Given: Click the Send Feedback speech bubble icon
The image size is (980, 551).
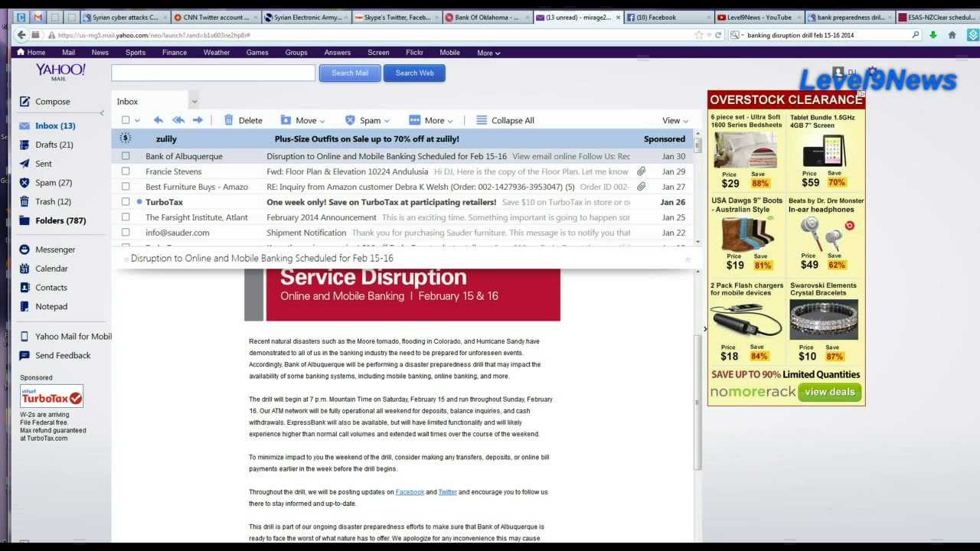Looking at the screenshot, I should pos(24,356).
